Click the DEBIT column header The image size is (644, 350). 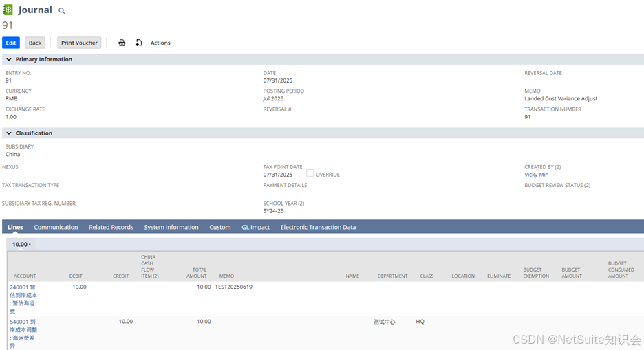tap(76, 276)
